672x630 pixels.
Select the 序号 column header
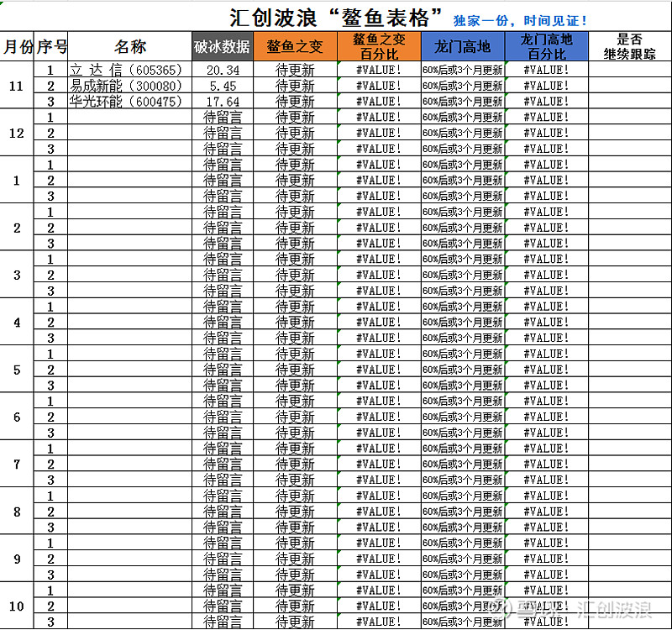tap(50, 46)
